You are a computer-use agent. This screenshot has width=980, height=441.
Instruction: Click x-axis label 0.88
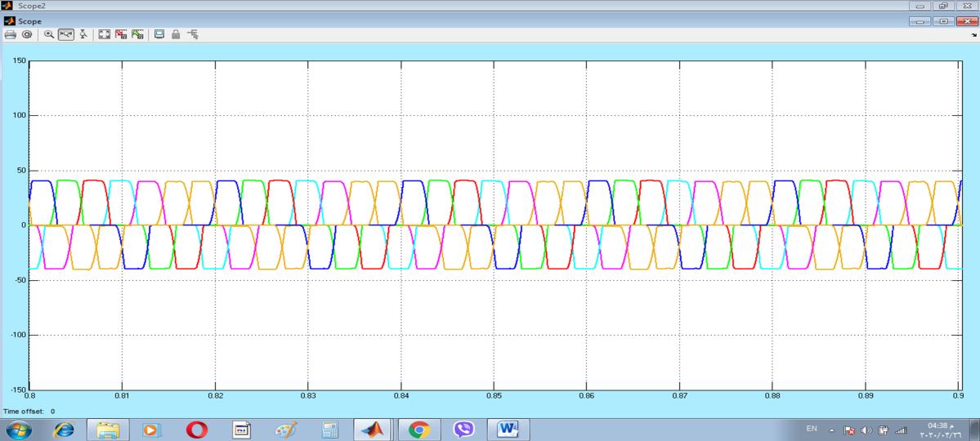click(773, 396)
